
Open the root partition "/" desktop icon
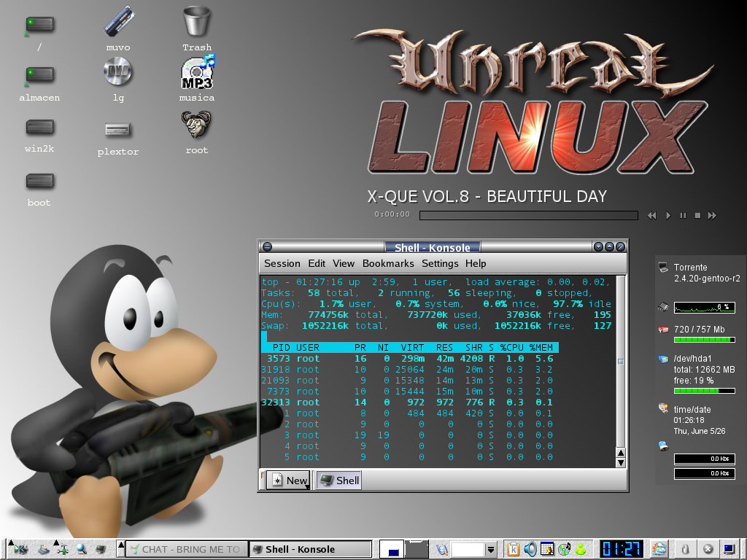click(x=39, y=26)
